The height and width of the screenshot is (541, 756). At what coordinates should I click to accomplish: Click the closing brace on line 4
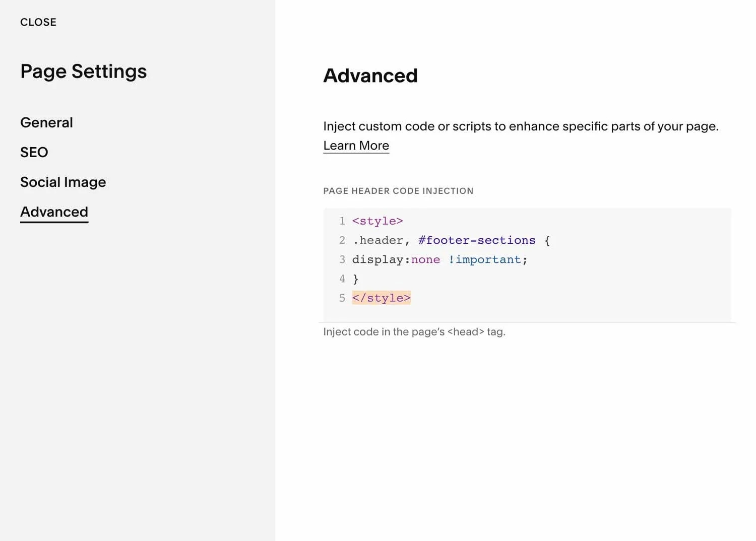(x=355, y=279)
